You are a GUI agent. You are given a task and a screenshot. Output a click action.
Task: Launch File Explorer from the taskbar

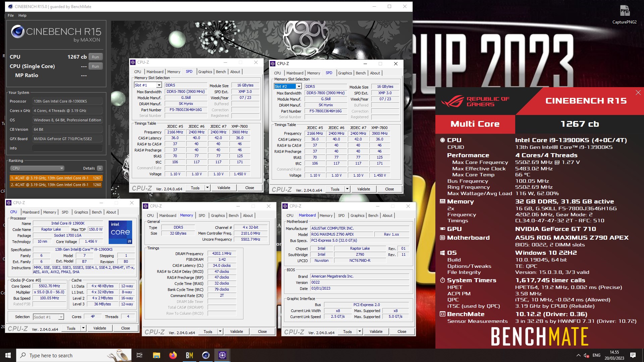(x=156, y=355)
